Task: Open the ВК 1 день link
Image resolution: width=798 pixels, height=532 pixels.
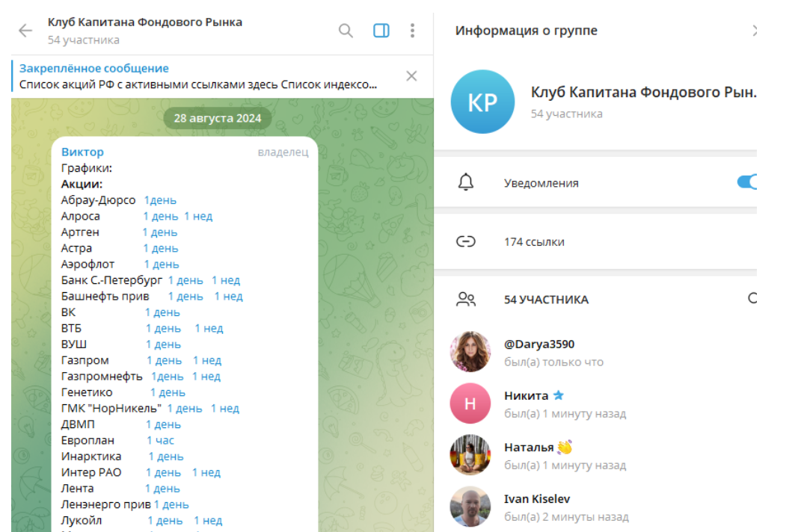Action: pos(162,312)
